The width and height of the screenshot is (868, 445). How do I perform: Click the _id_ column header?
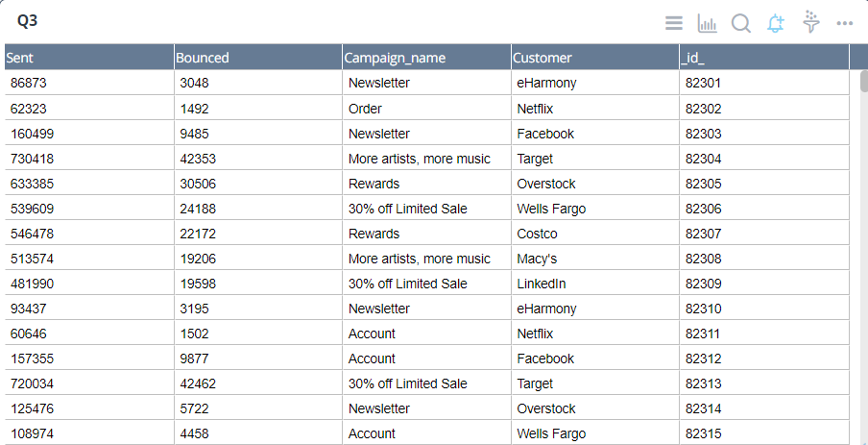coord(764,58)
